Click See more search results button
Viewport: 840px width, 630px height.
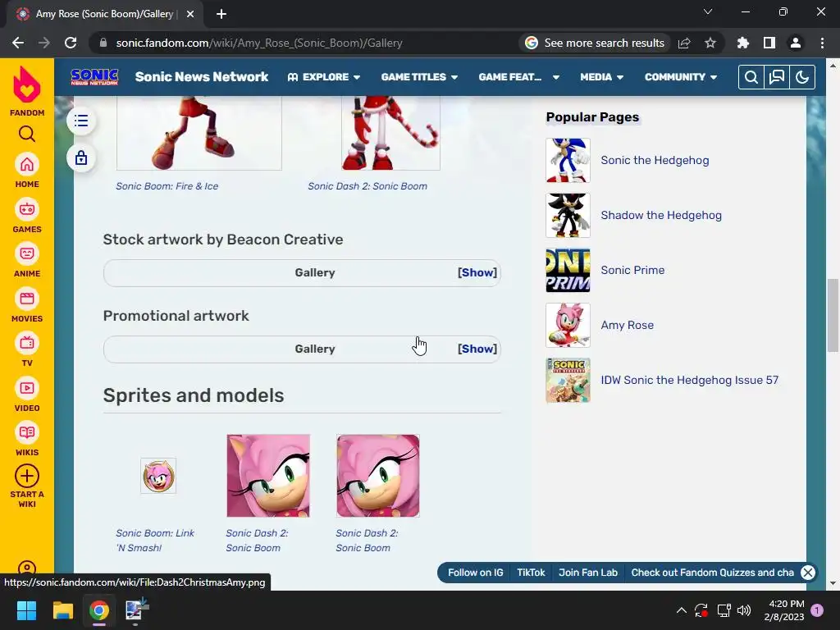[x=595, y=43]
